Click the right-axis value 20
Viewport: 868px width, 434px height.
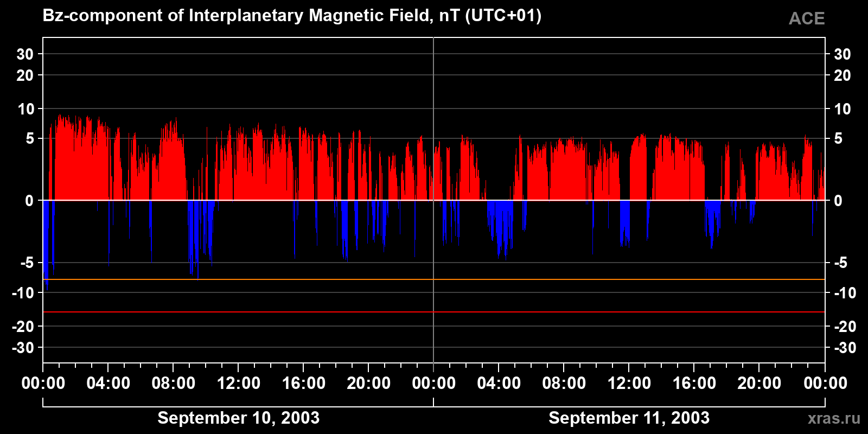point(842,75)
